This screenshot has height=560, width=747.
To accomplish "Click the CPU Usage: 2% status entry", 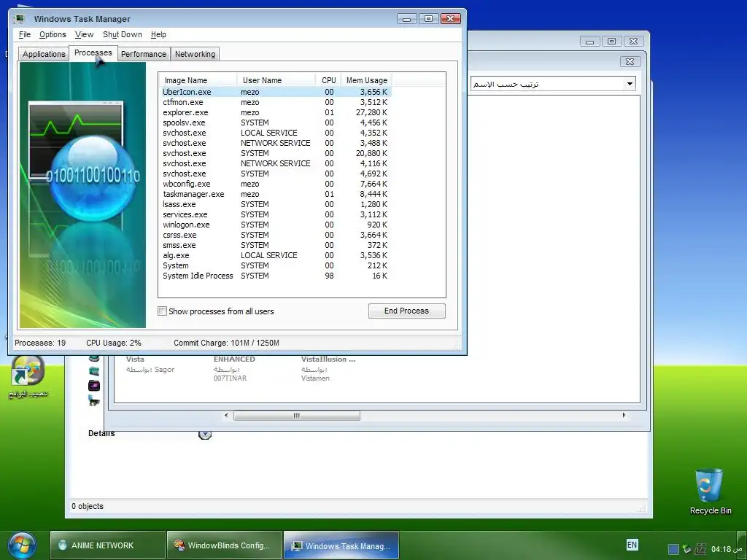I will pyautogui.click(x=114, y=343).
